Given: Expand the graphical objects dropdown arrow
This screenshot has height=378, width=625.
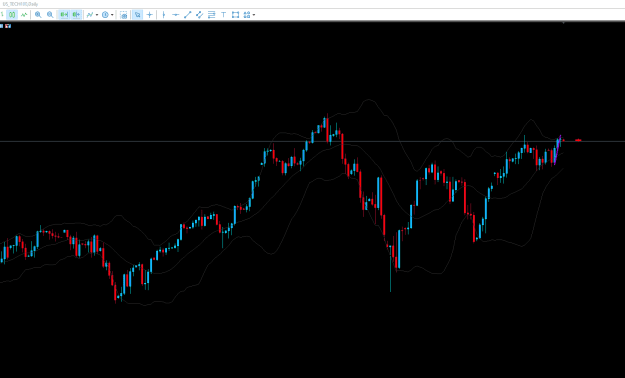Looking at the screenshot, I should click(x=254, y=15).
